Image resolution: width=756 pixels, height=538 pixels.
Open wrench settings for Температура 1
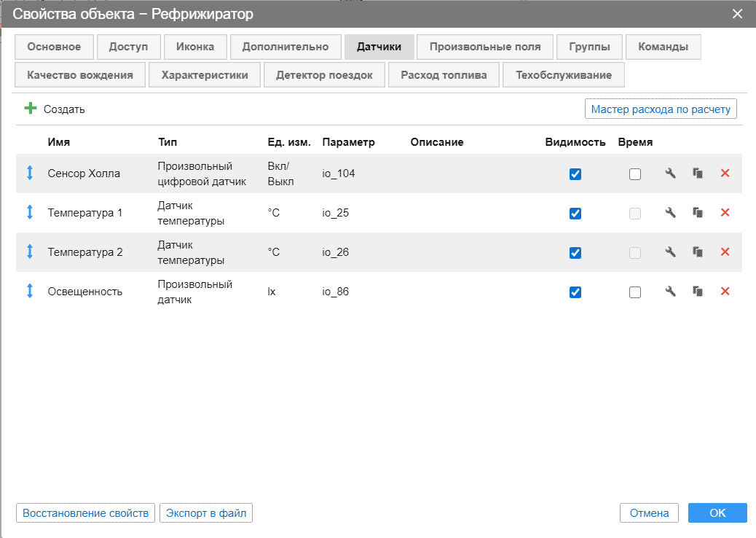tap(670, 213)
